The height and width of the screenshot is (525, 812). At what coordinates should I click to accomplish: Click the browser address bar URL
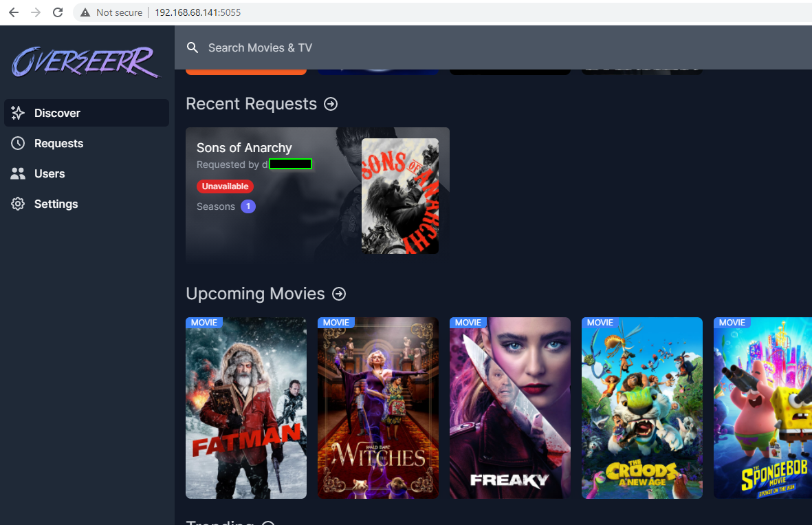click(198, 12)
